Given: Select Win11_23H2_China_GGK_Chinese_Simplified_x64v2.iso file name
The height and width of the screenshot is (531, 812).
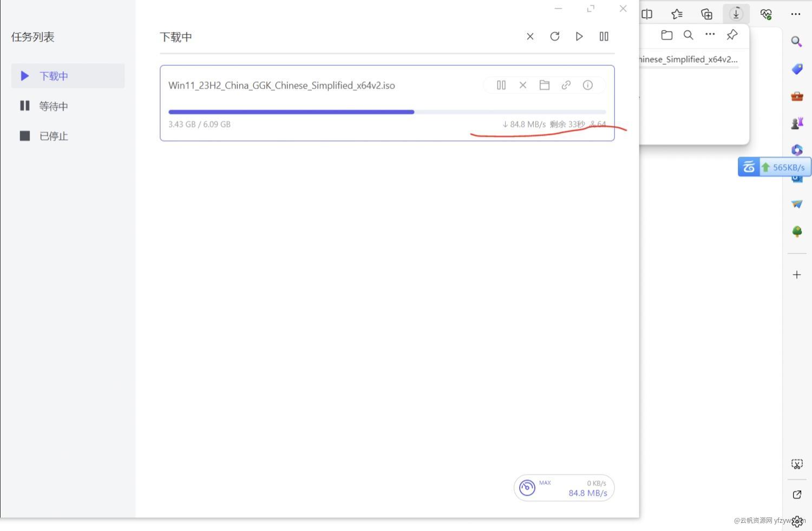Looking at the screenshot, I should click(281, 86).
